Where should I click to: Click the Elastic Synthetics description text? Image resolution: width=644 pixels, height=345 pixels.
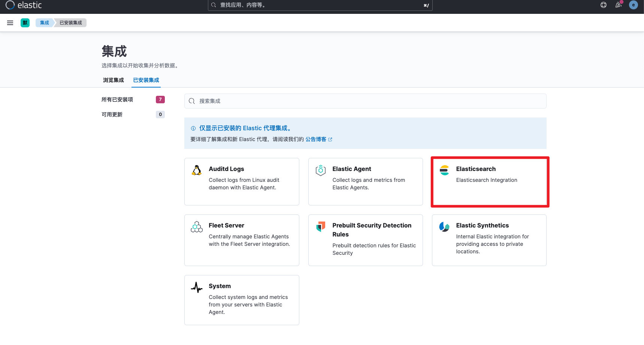click(492, 244)
